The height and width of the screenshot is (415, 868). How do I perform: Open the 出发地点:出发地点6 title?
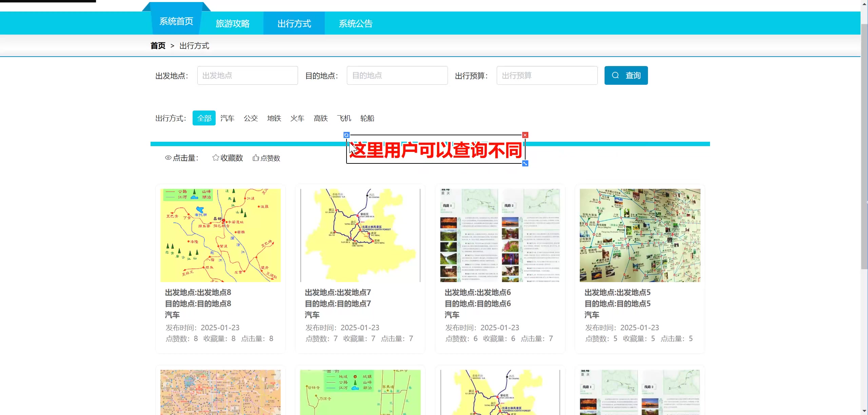click(x=478, y=292)
